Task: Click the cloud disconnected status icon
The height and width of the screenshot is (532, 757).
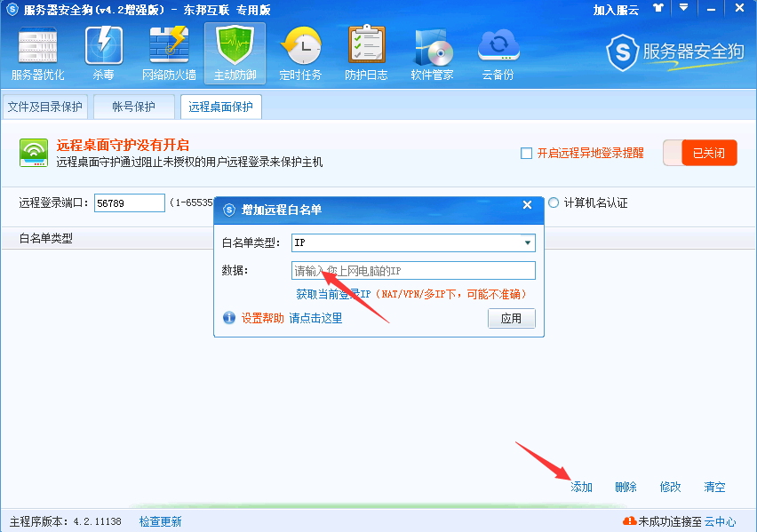Action: point(630,520)
